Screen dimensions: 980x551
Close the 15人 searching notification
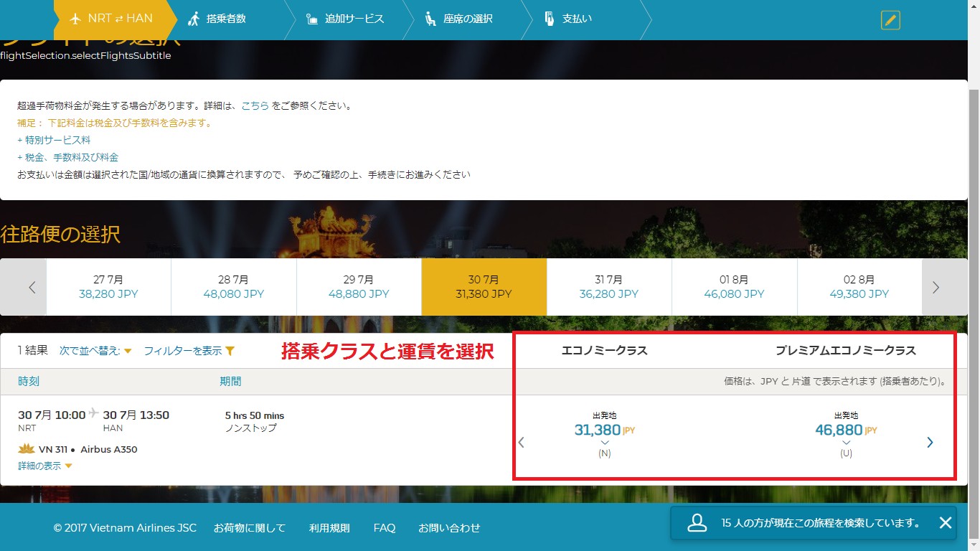tap(946, 523)
